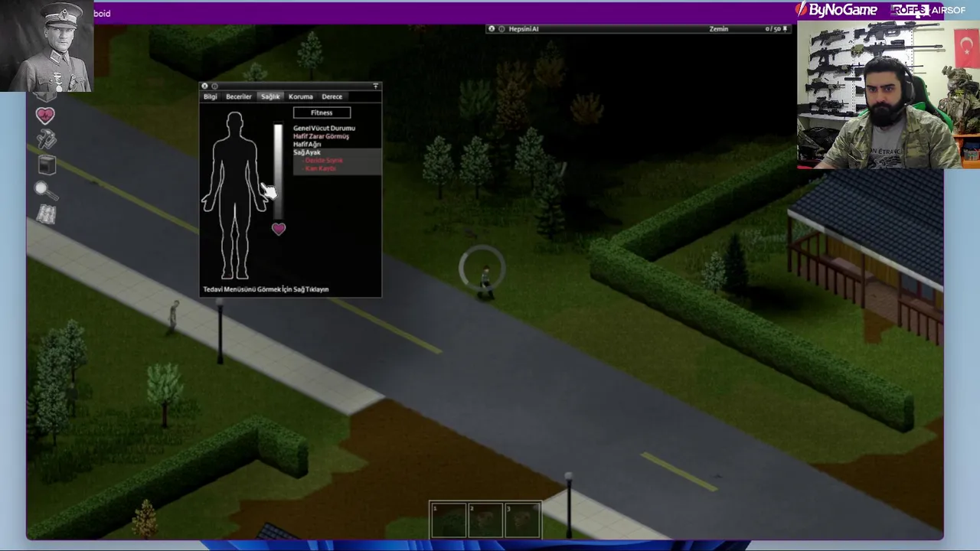Open the health heart icon in sidebar
The image size is (980, 551).
coord(45,116)
